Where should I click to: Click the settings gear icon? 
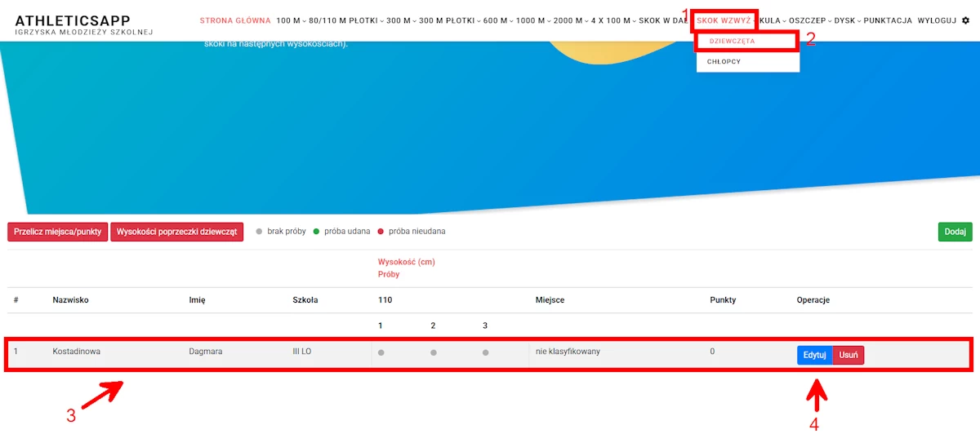coord(965,20)
